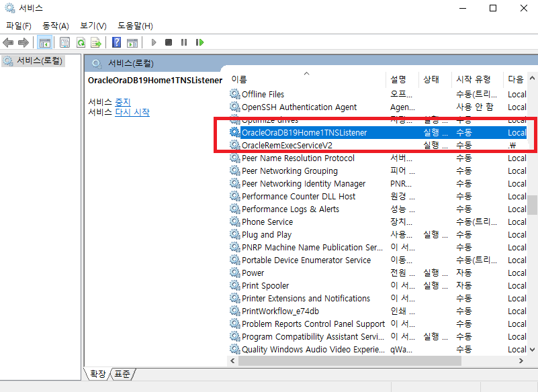538x392 pixels.
Task: Sort by the 시작 유형 column header
Action: pos(478,79)
